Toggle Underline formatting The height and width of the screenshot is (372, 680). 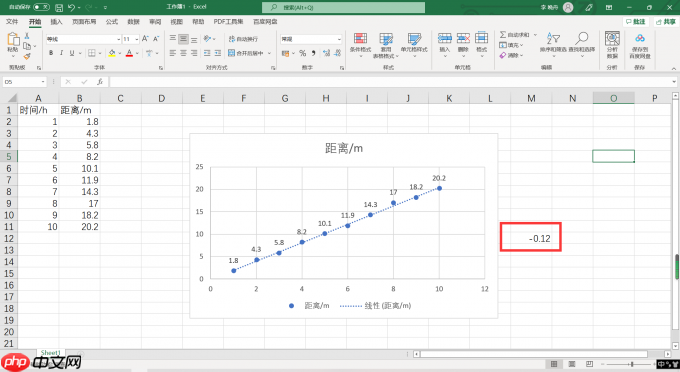point(72,53)
